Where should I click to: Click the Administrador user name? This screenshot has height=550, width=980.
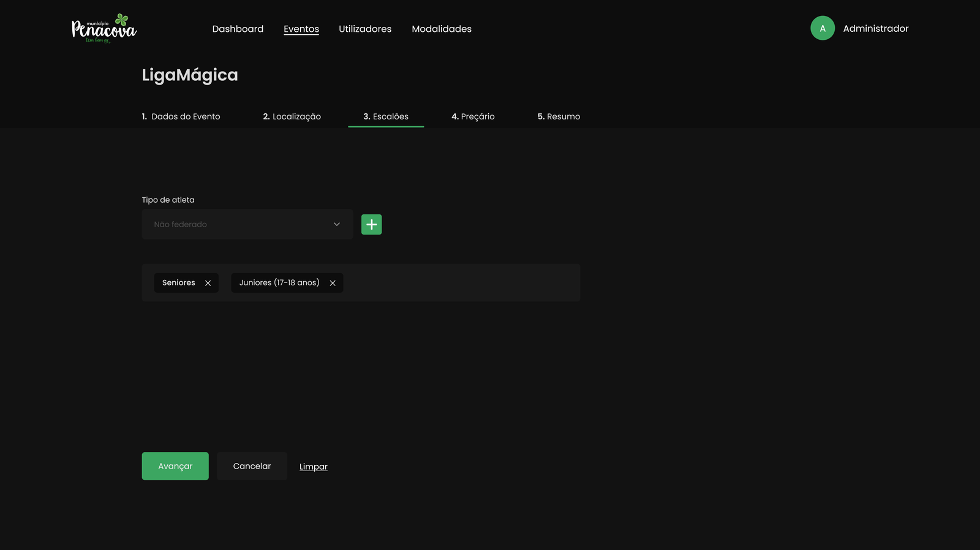pyautogui.click(x=875, y=29)
